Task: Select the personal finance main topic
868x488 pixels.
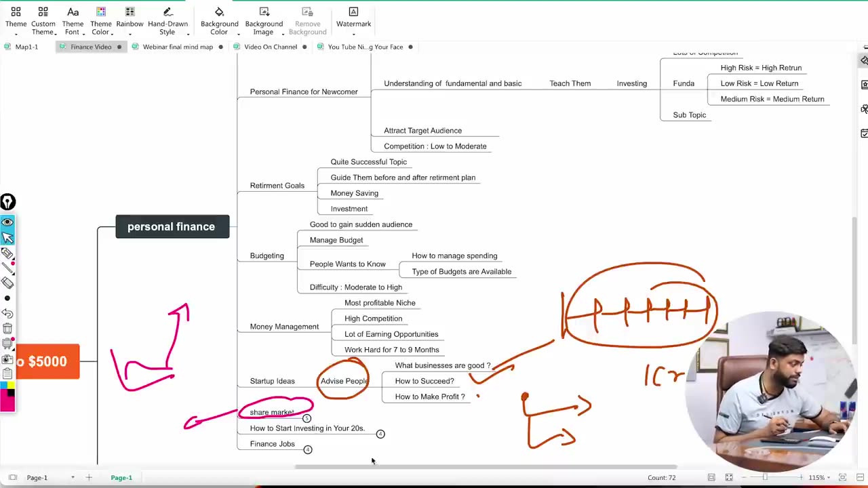Action: 172,226
